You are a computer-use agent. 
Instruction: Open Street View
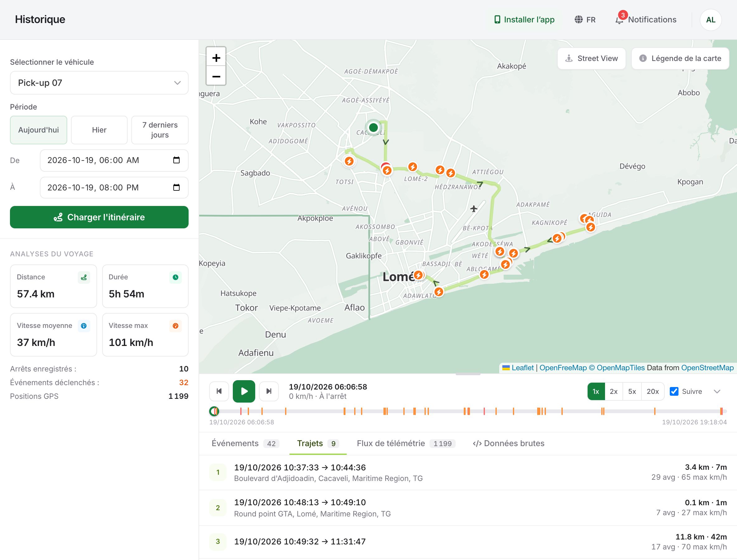tap(592, 58)
